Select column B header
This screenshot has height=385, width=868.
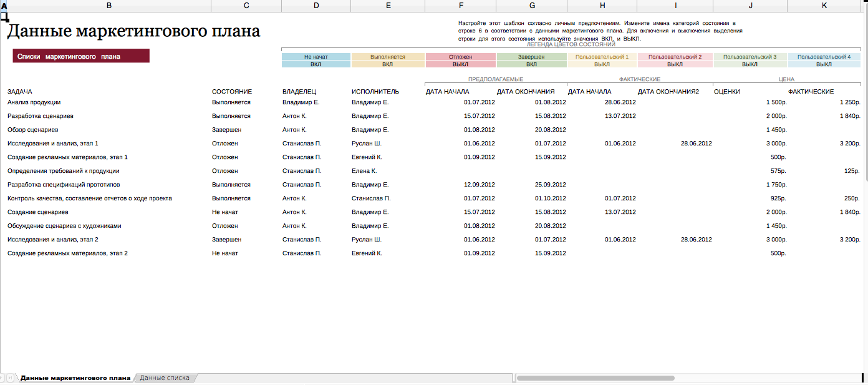tap(109, 6)
